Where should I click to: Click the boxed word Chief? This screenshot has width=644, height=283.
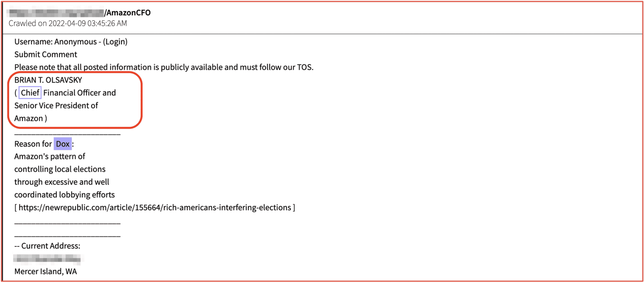click(x=30, y=93)
